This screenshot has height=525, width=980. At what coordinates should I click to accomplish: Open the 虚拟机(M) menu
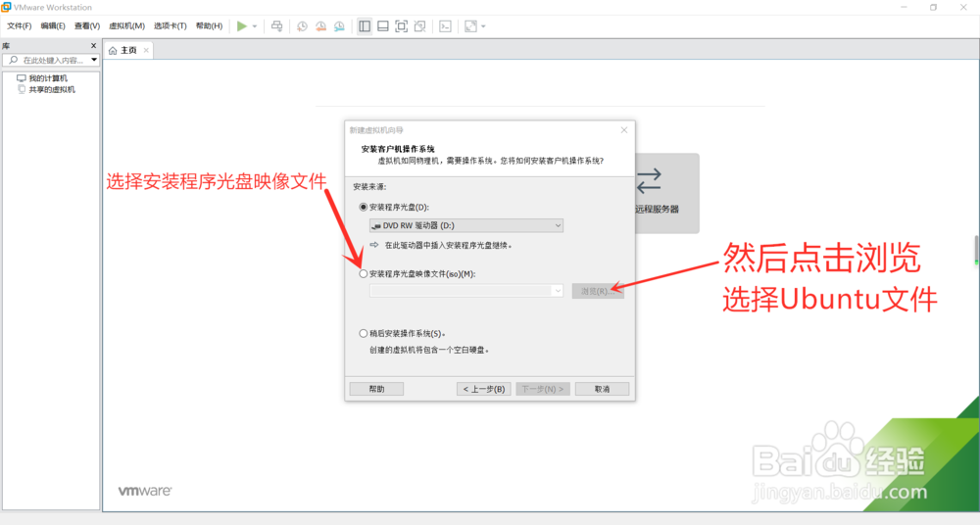click(126, 25)
